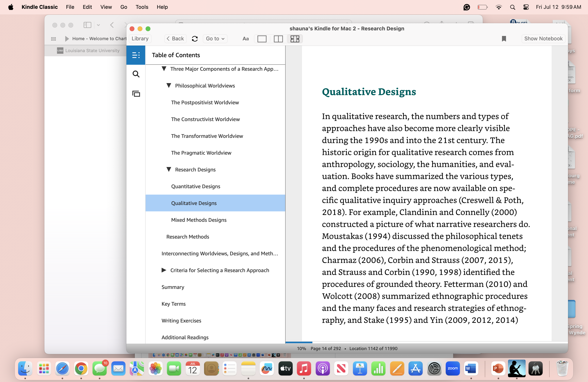Click the Grammarly menu bar icon
The width and height of the screenshot is (588, 382).
point(466,7)
